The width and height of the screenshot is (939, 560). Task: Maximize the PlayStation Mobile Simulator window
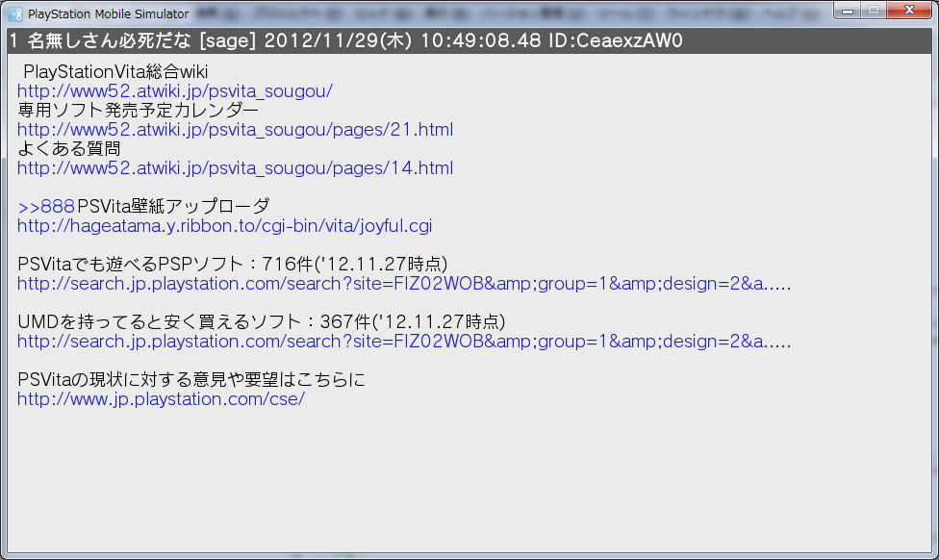pos(874,11)
